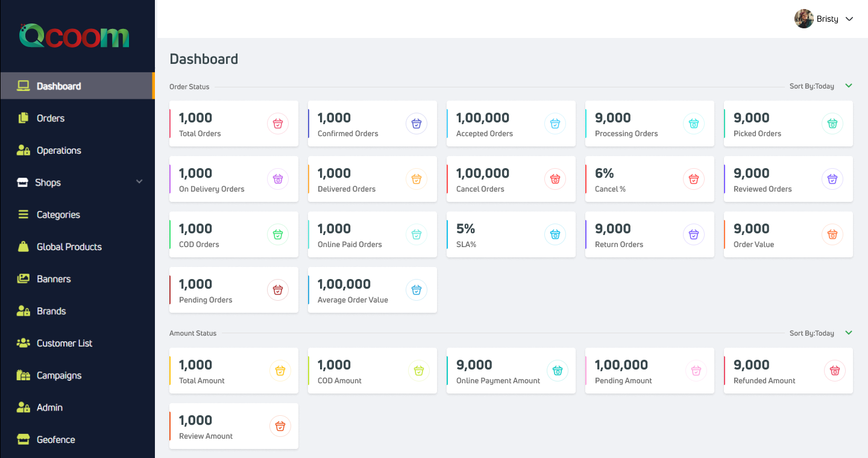The image size is (868, 458).
Task: Click the Customer List people icon
Action: click(x=24, y=343)
